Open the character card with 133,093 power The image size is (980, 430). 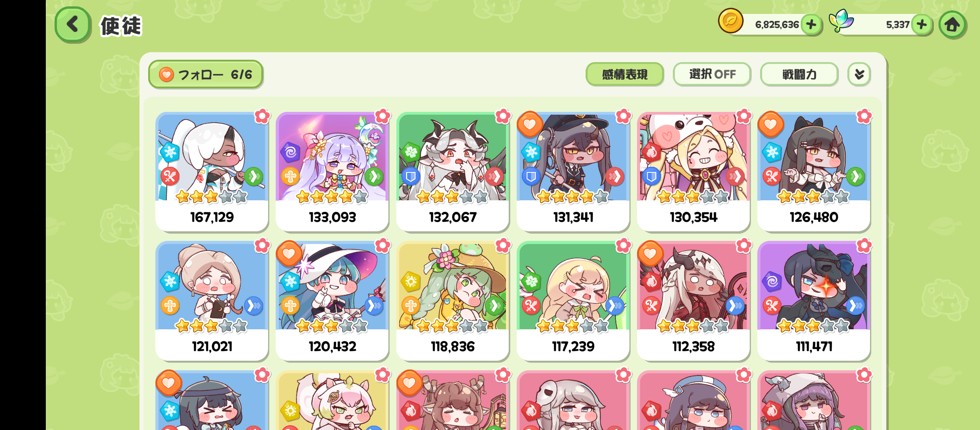332,172
